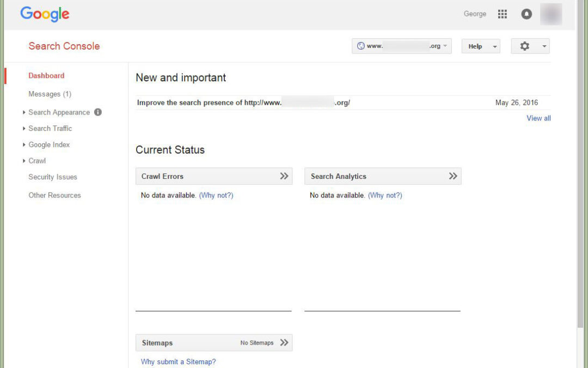Click the settings gear icon
Viewport: 588px width, 368px height.
click(x=525, y=46)
